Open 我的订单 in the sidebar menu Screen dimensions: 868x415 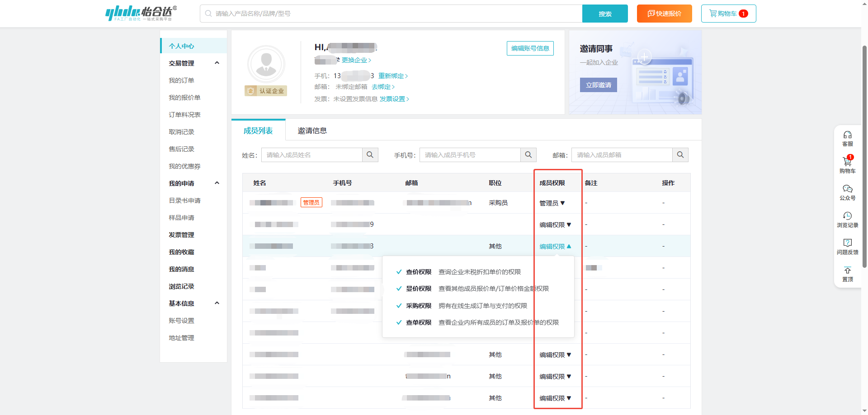pyautogui.click(x=181, y=80)
